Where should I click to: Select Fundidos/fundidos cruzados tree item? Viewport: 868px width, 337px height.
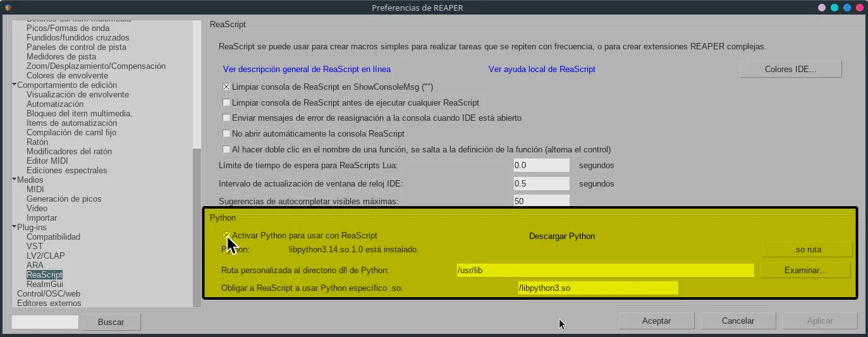click(x=78, y=38)
